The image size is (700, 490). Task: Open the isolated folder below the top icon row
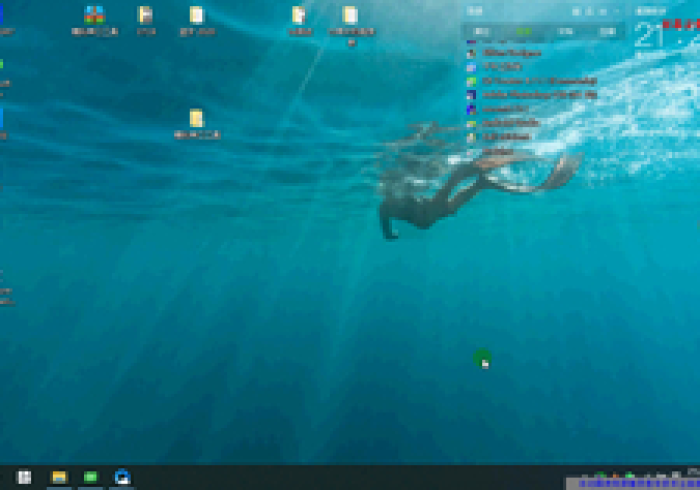(x=196, y=119)
